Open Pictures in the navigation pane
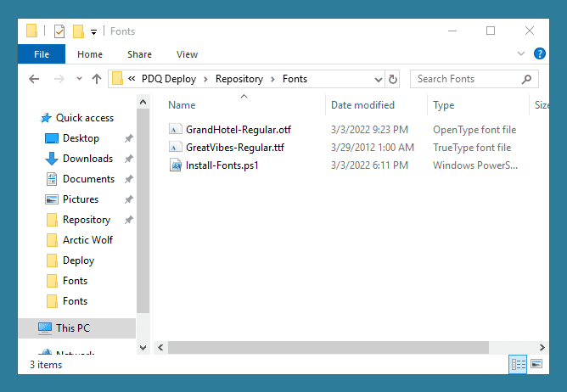The height and width of the screenshot is (392, 567). tap(81, 199)
